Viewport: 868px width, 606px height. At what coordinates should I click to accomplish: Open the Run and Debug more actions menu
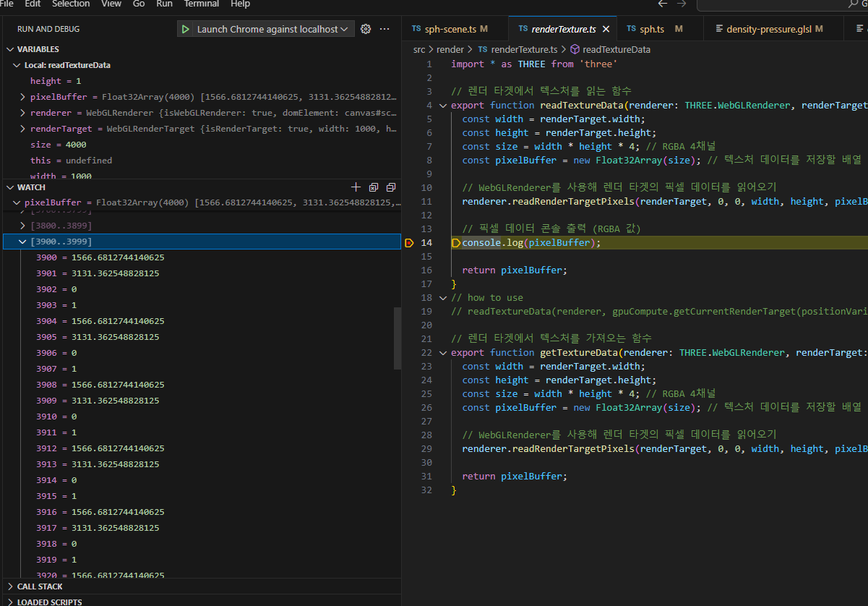tap(384, 29)
